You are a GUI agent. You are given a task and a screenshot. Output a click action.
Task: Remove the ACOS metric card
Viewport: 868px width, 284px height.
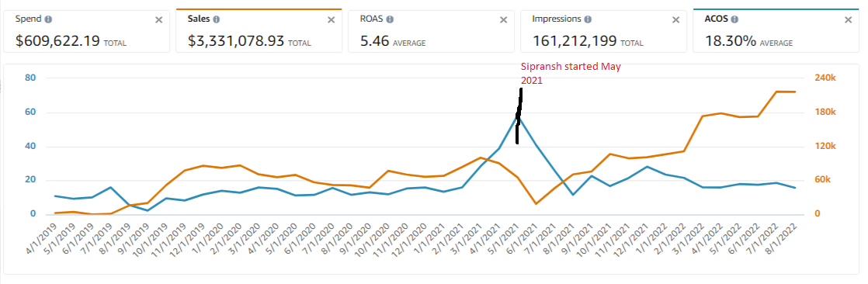(848, 20)
